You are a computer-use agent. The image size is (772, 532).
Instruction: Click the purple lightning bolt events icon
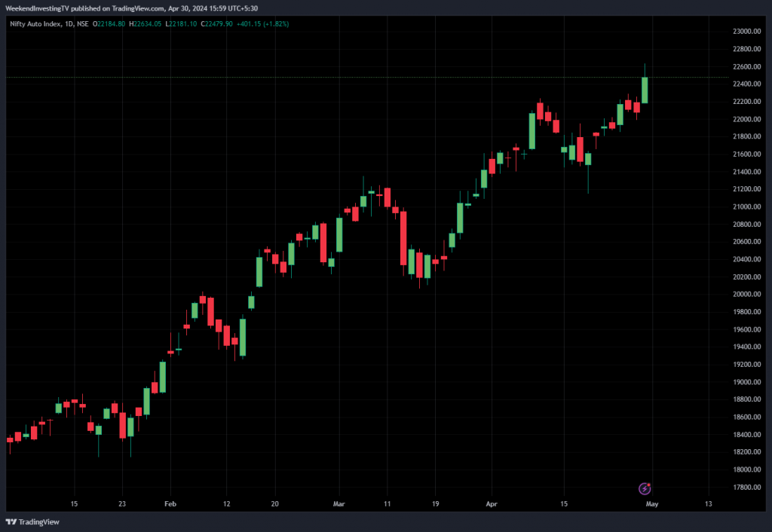click(645, 489)
